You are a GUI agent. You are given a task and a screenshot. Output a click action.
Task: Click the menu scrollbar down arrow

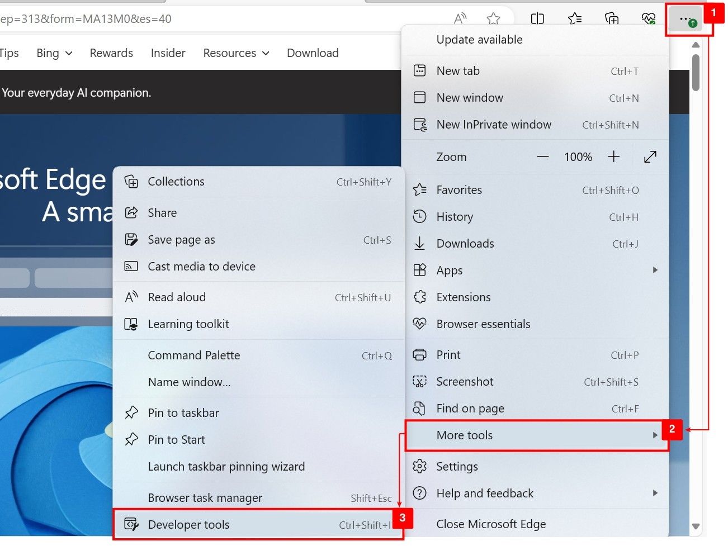[x=696, y=526]
